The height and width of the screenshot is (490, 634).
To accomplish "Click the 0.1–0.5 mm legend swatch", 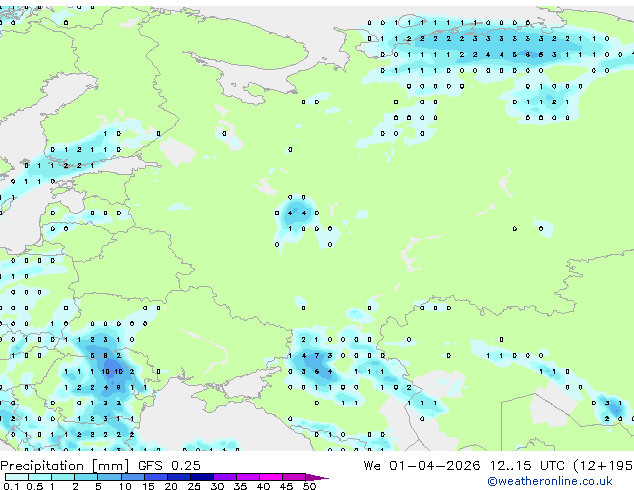I will (x=17, y=477).
